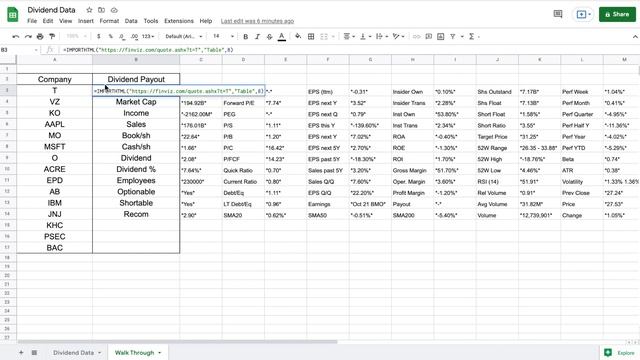Click the Insert comment icon

pos(429,37)
